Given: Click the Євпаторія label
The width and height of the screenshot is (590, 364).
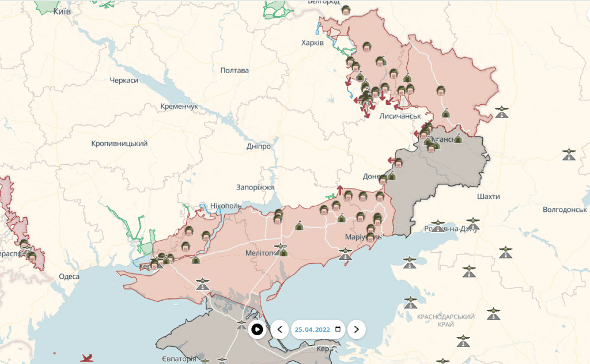Looking at the screenshot, I should coord(179,359).
